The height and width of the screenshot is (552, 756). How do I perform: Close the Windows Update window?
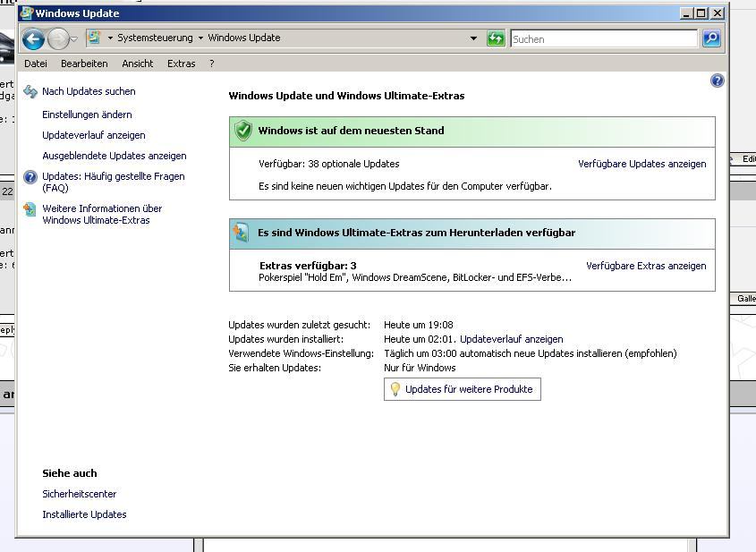(718, 13)
